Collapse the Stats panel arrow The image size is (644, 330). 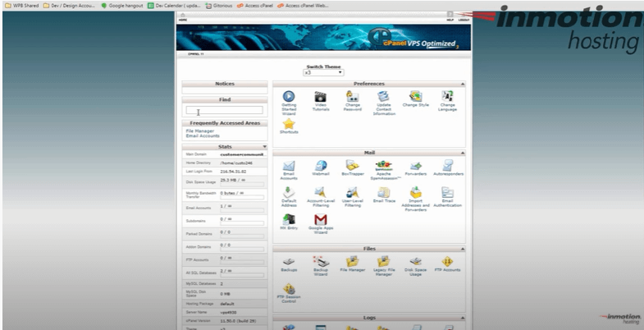pos(264,147)
